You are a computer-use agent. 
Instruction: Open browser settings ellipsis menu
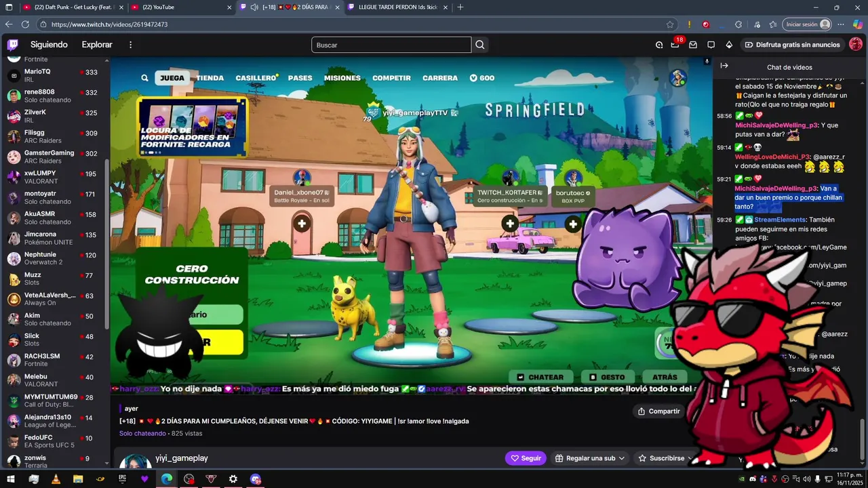tap(840, 24)
